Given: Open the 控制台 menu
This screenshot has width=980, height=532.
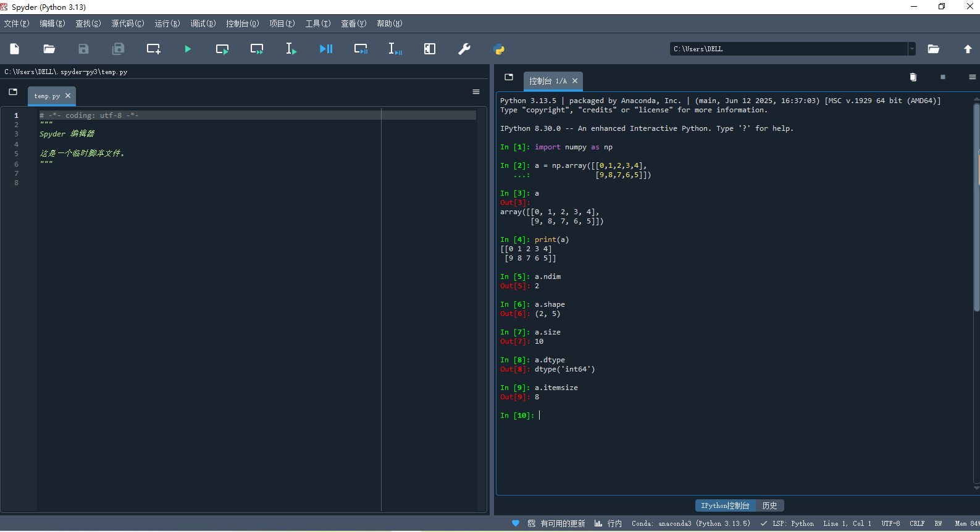Looking at the screenshot, I should (x=243, y=23).
